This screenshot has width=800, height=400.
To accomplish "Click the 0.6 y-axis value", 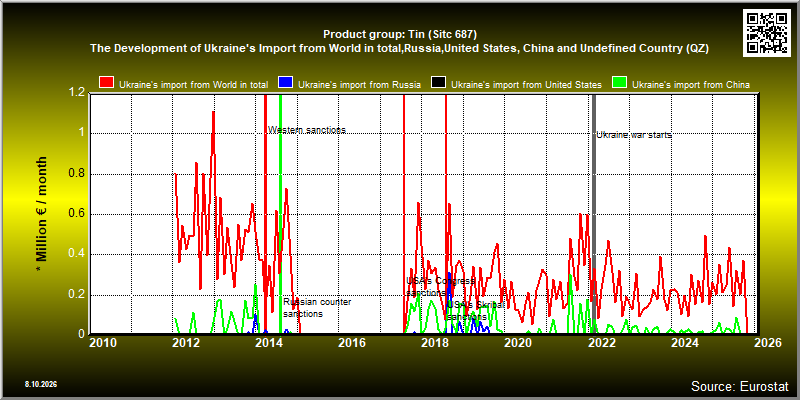I will pos(76,214).
